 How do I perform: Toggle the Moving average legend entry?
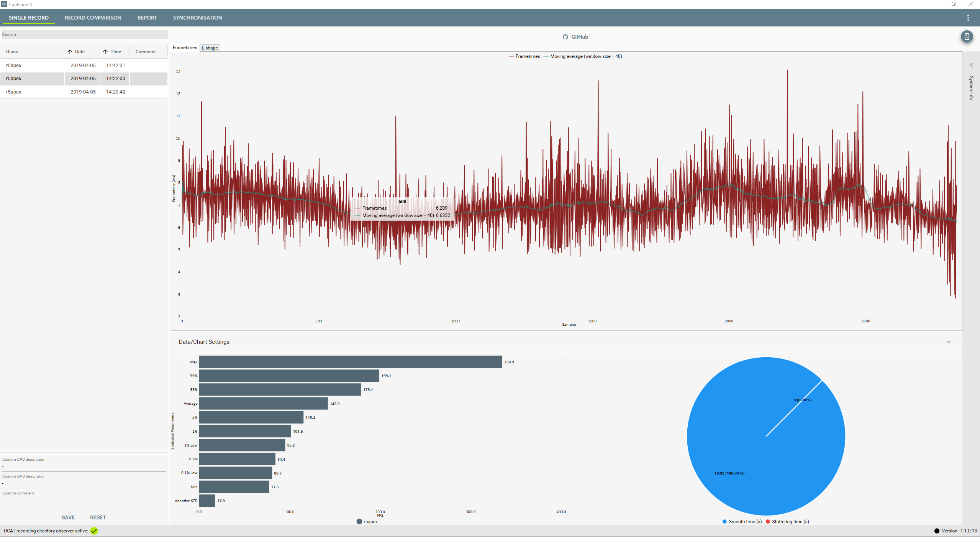(583, 56)
